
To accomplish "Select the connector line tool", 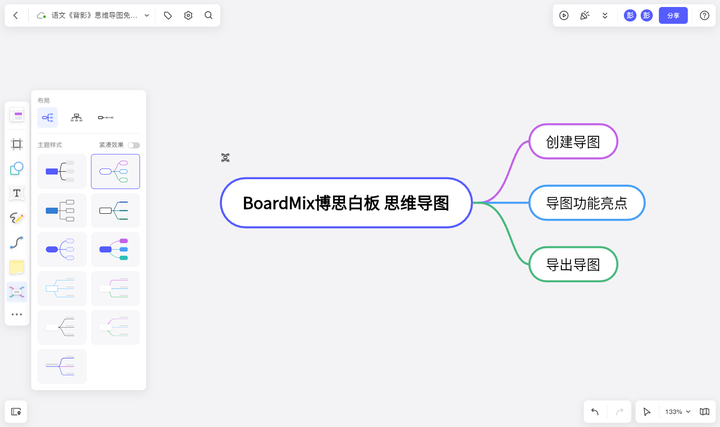I will coord(17,242).
